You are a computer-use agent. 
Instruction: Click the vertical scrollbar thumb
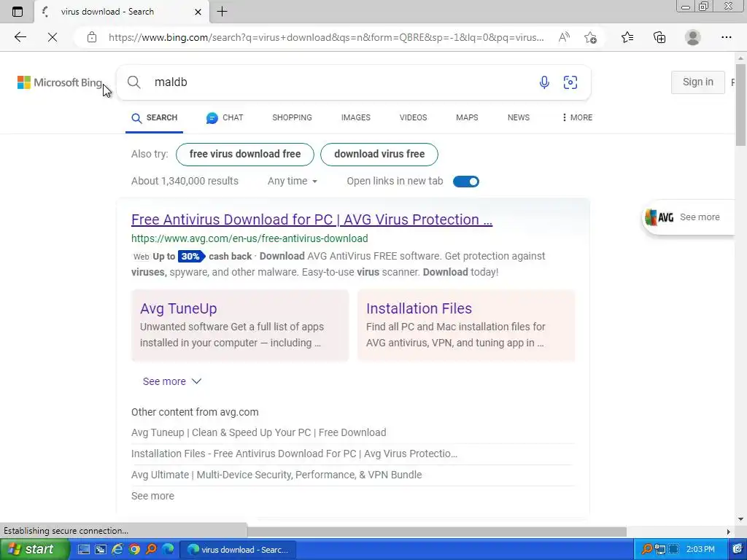[x=740, y=105]
